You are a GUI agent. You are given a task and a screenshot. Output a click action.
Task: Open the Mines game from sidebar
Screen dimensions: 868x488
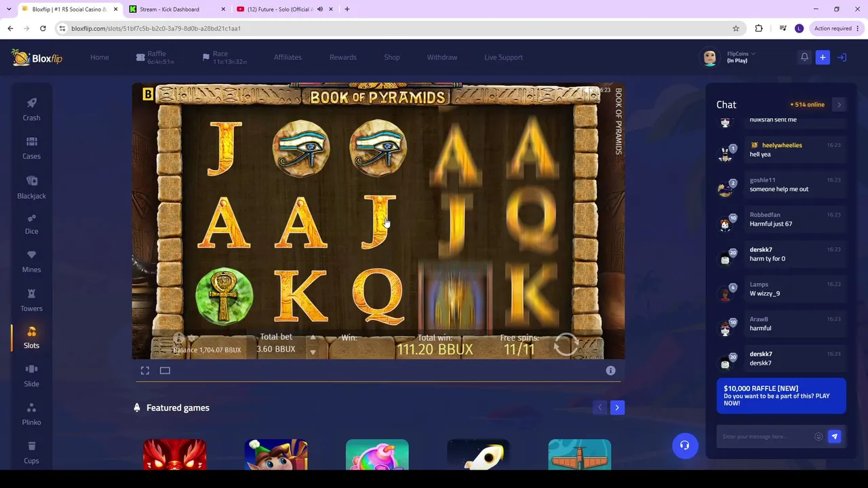(x=31, y=262)
